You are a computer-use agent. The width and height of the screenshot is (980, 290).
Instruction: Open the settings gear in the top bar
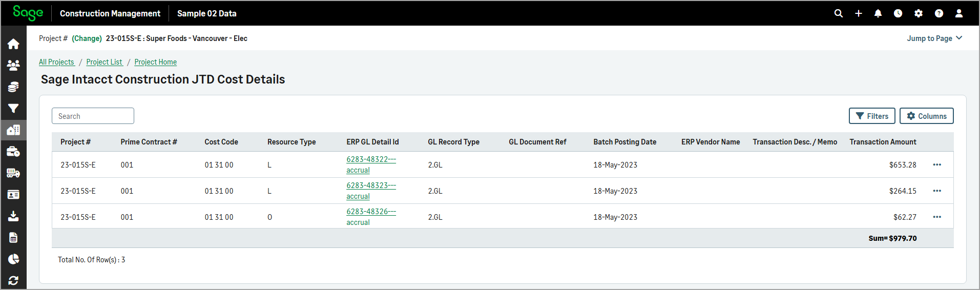[919, 13]
